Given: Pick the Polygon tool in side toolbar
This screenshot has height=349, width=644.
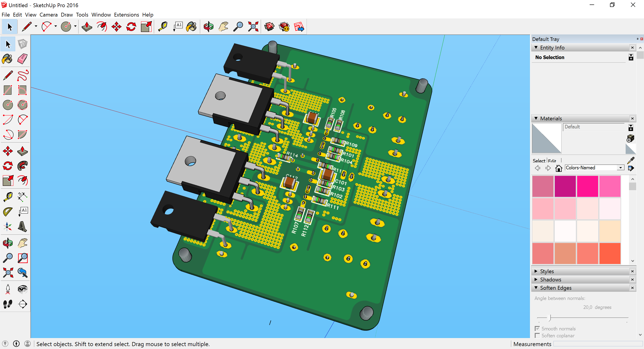Looking at the screenshot, I should (x=23, y=105).
